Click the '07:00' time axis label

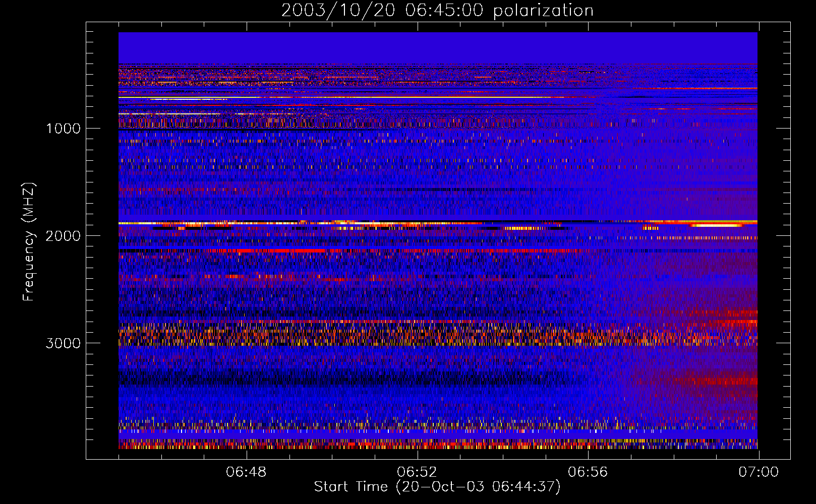pos(759,472)
